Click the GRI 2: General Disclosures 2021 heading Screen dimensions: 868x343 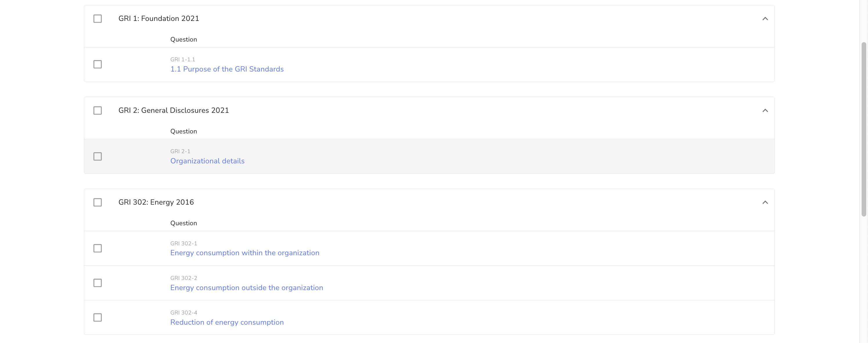pos(174,111)
